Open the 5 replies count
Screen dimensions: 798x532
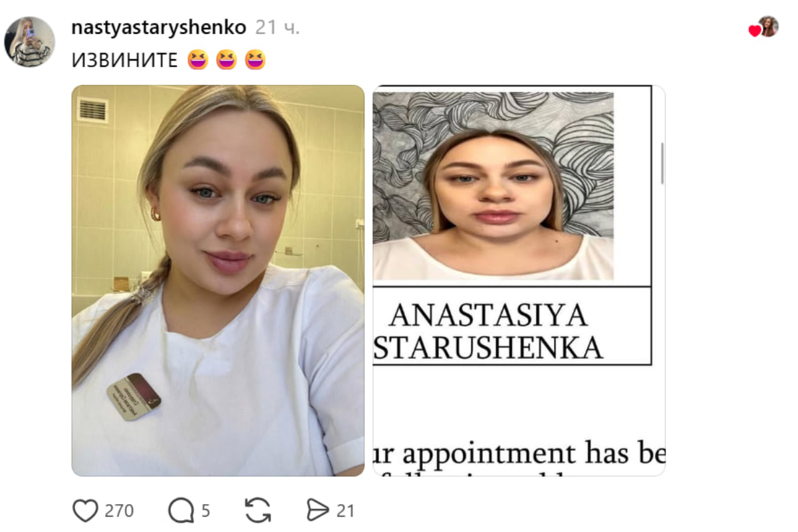click(205, 511)
